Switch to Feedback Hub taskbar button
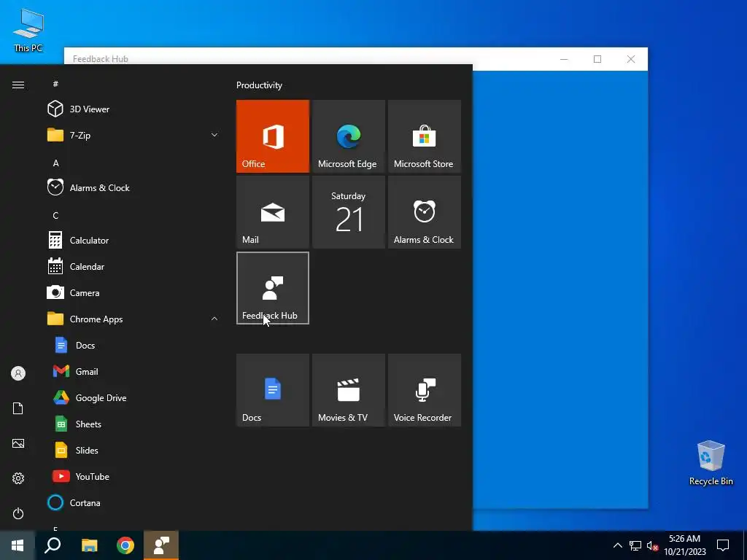 click(161, 545)
